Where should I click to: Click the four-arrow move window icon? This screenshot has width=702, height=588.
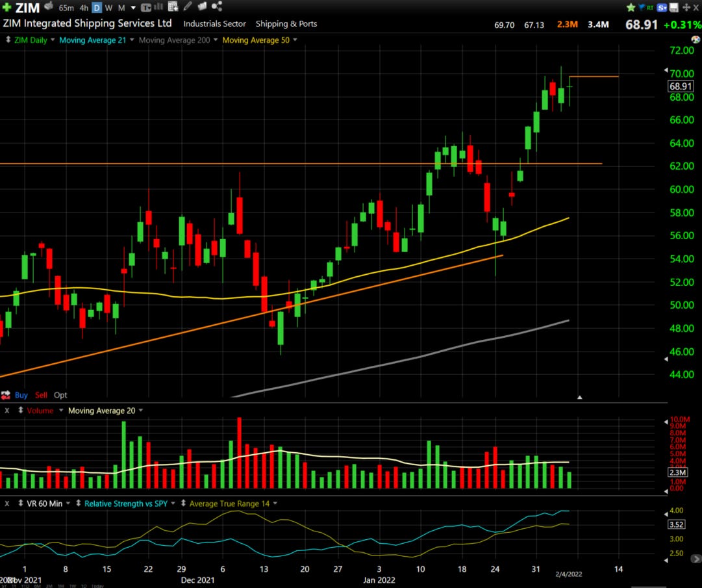pos(686,8)
